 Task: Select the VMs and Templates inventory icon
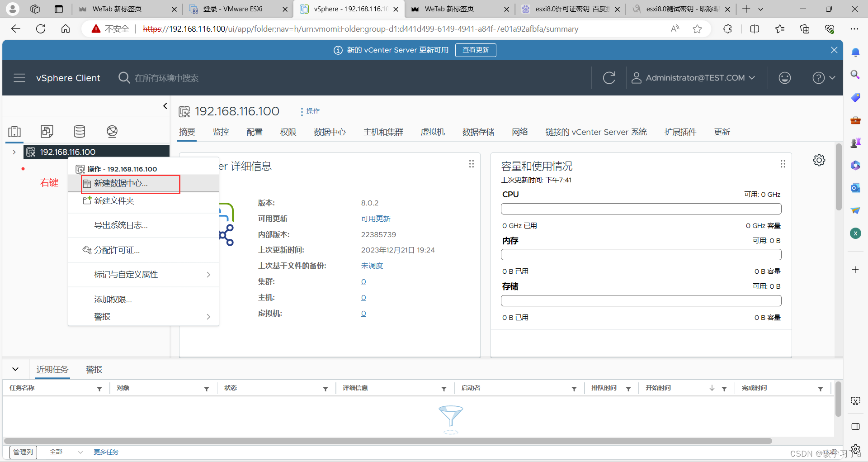(47, 132)
